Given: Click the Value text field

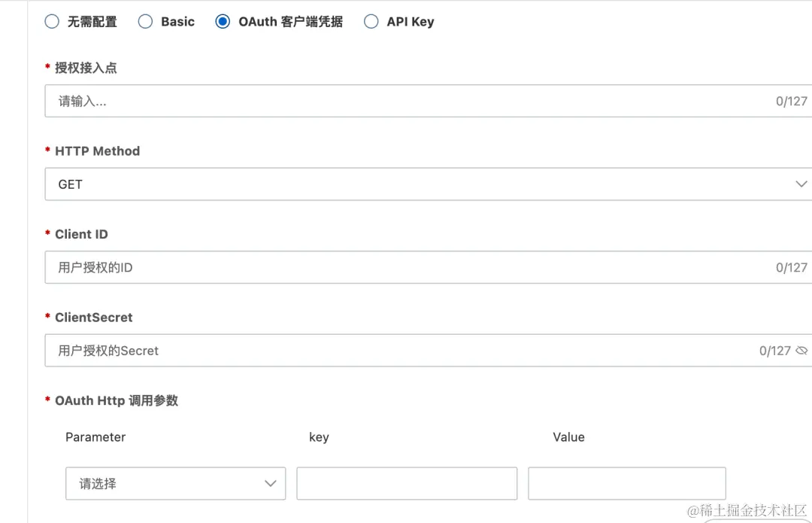Looking at the screenshot, I should tap(626, 484).
